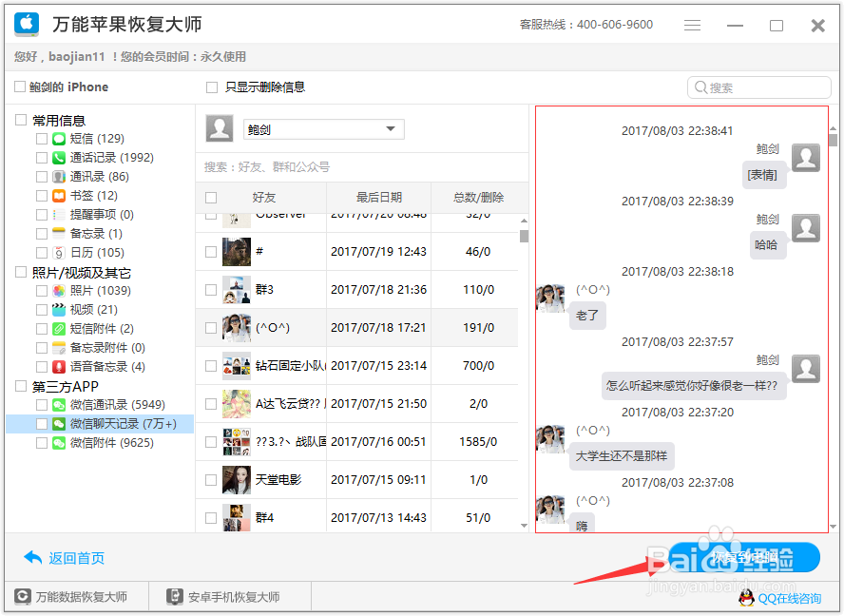Select the A达飞云贷 row
Image resolution: width=844 pixels, height=616 pixels.
[356, 404]
